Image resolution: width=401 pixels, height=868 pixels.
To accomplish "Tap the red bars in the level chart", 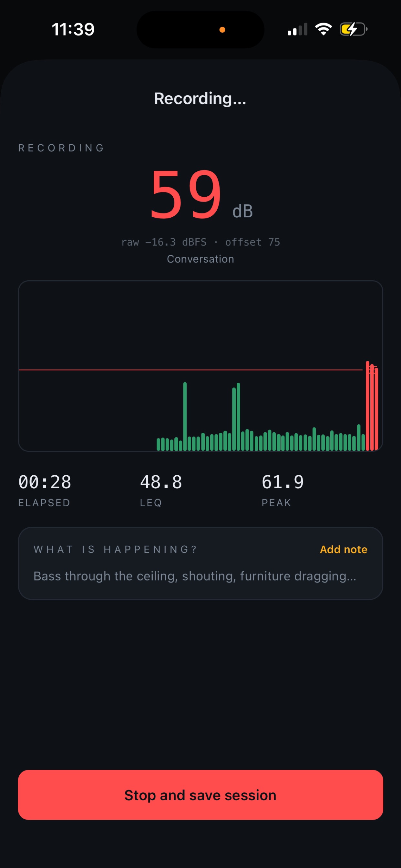I will click(x=372, y=406).
